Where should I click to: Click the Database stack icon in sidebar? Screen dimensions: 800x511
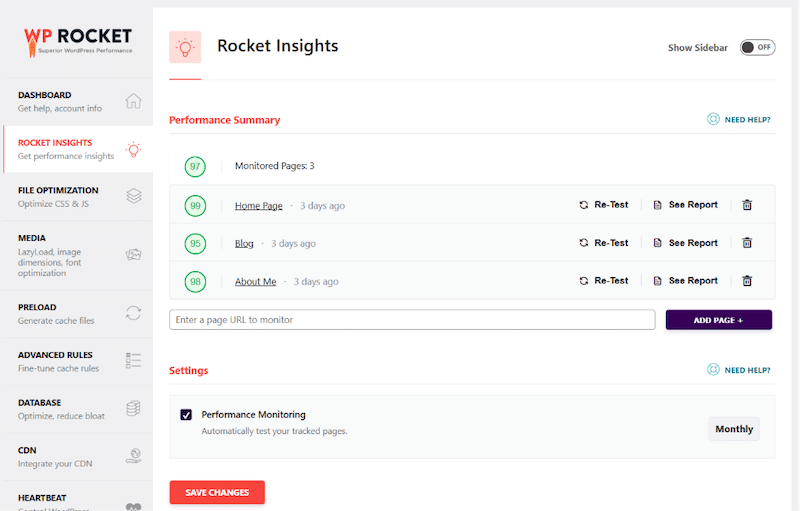tap(133, 409)
